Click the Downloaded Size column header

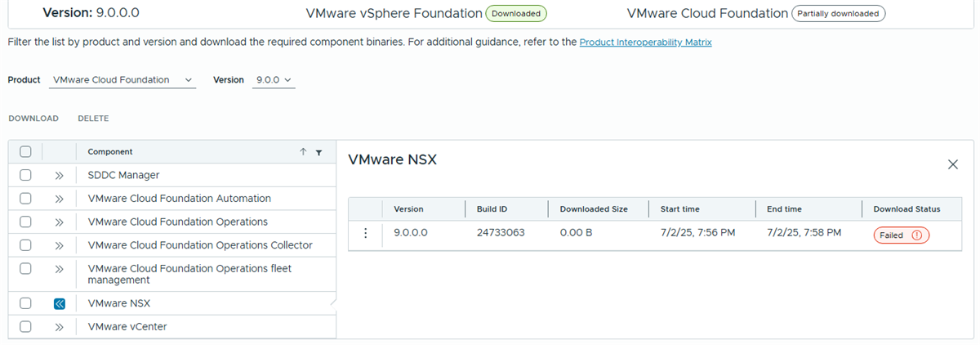(x=594, y=209)
